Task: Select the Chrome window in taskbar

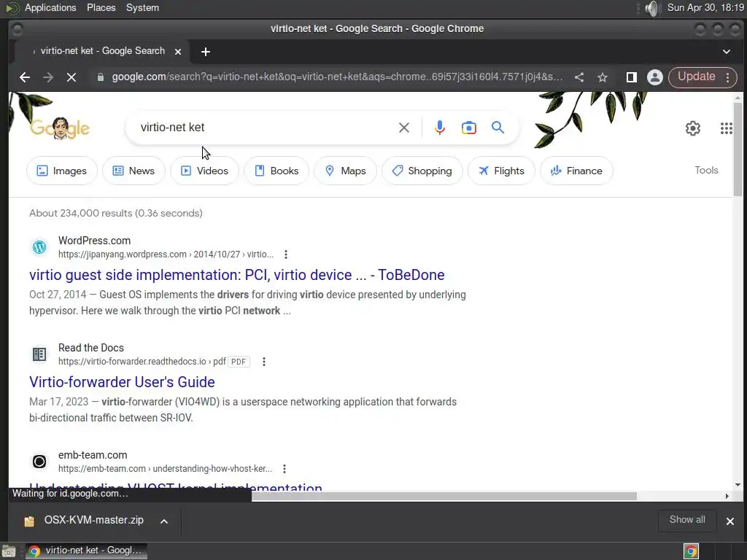Action: pyautogui.click(x=86, y=551)
